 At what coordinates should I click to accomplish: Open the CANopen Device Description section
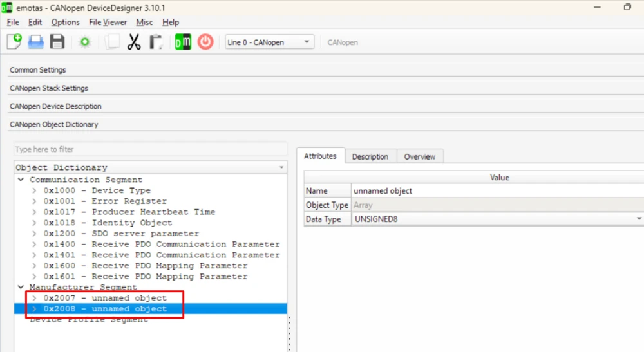click(x=326, y=106)
